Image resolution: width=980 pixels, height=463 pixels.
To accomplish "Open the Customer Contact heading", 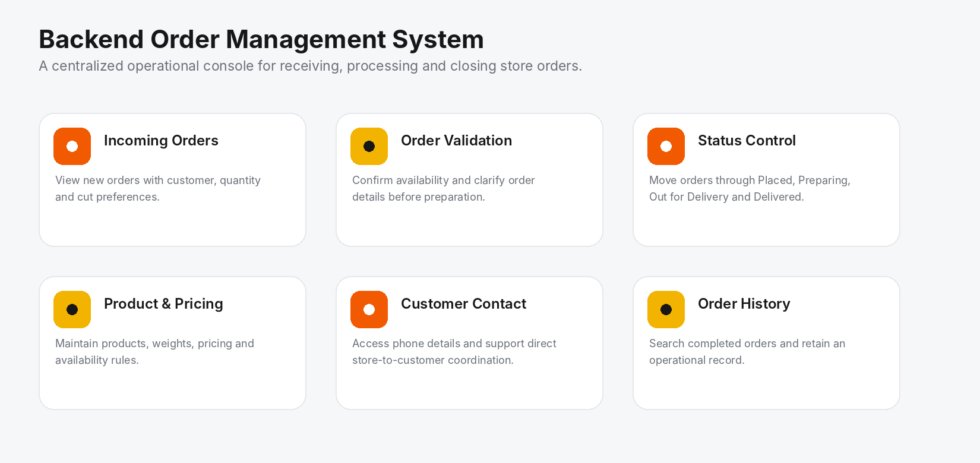I will tap(463, 304).
